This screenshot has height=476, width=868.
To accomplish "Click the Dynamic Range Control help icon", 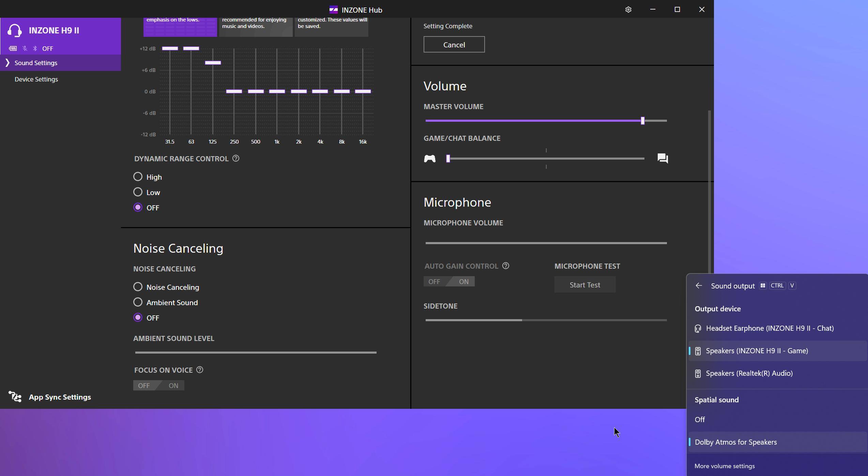I will 235,159.
